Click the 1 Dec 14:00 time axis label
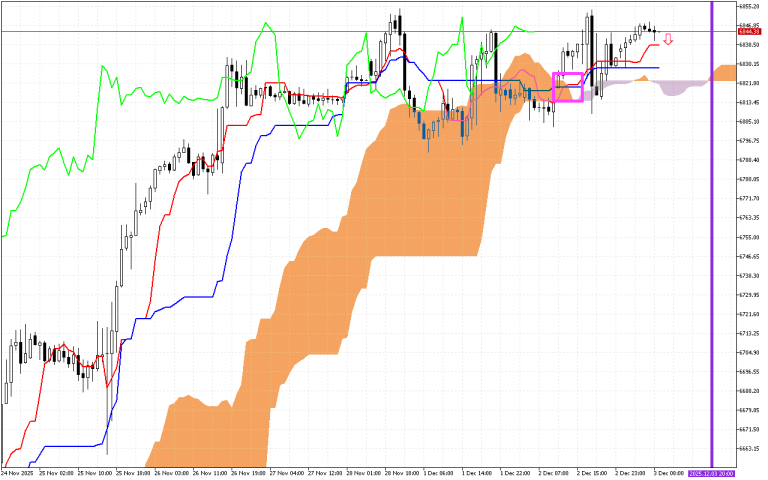This screenshot has height=480, width=768. click(477, 474)
